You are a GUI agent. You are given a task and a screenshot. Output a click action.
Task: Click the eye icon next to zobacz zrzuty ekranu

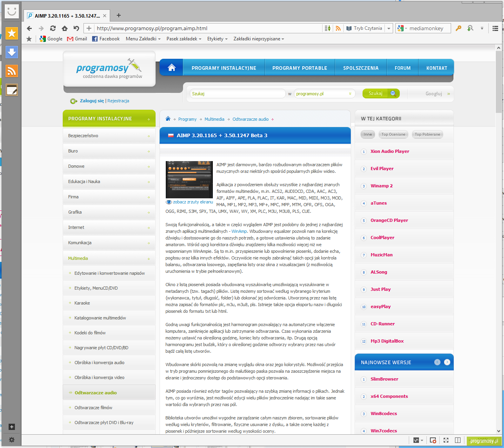point(169,202)
